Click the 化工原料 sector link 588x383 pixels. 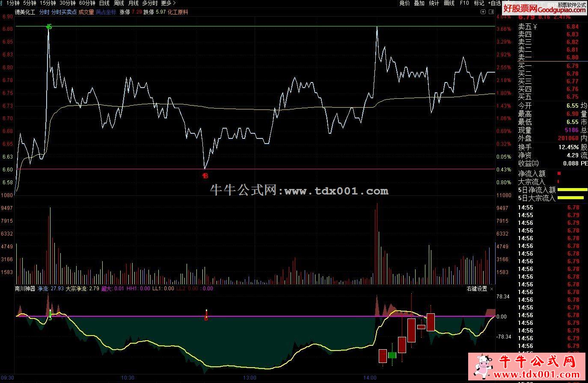point(178,12)
